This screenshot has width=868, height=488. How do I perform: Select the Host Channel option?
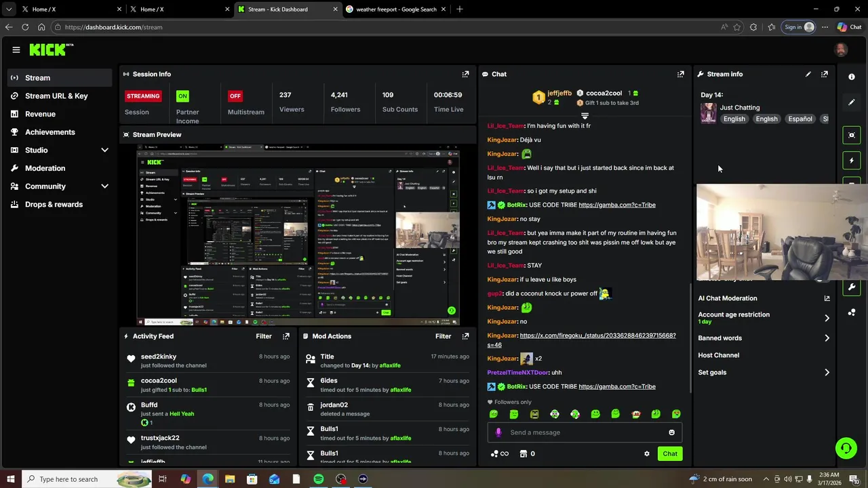click(x=719, y=355)
